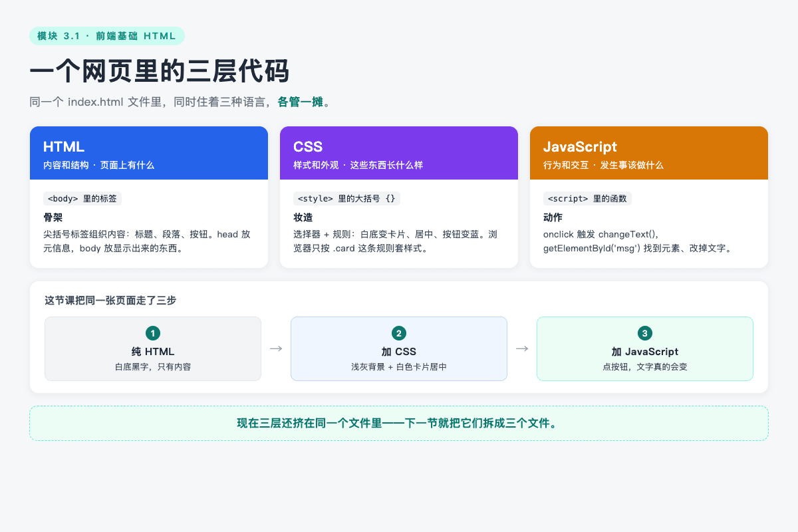Click the step 1 number circle
The image size is (798, 532).
coord(153,333)
